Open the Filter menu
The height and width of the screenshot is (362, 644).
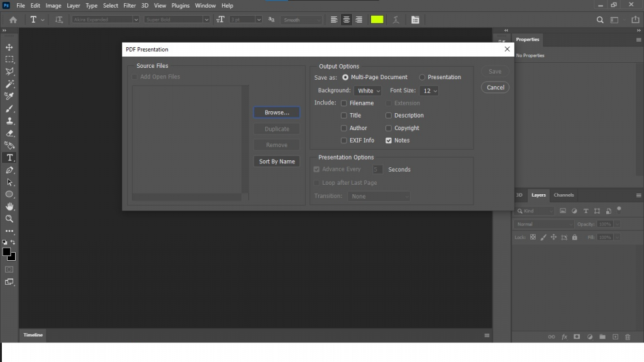pos(130,5)
